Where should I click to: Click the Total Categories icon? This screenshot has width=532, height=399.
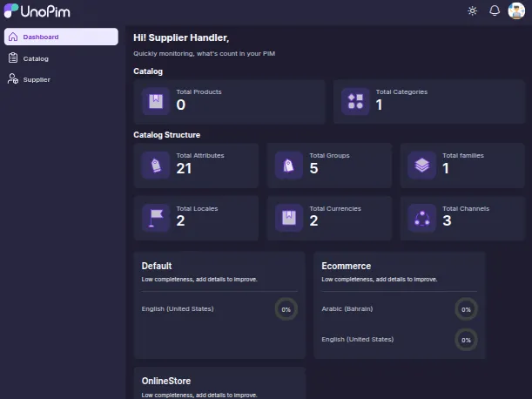[355, 101]
